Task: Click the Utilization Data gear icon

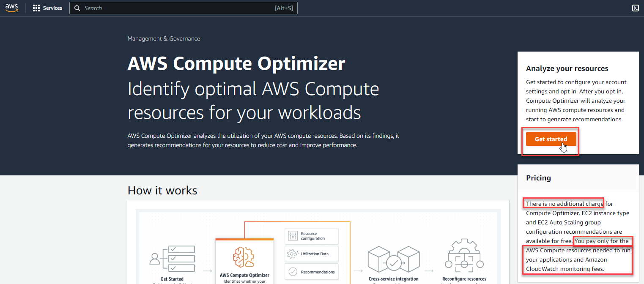Action: [293, 254]
